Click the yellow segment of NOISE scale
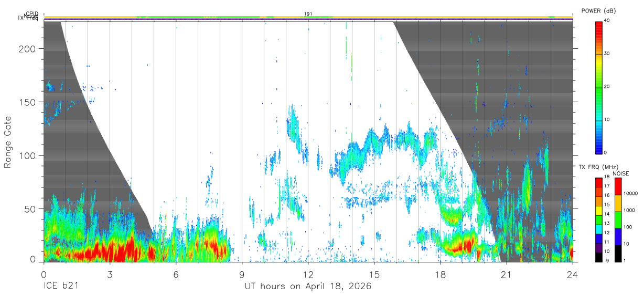 [x=618, y=203]
